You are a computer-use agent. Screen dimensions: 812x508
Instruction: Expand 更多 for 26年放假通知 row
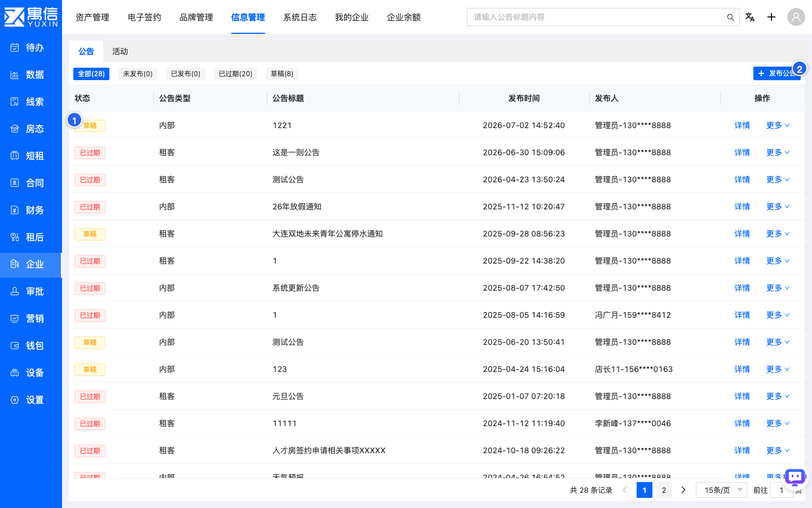click(778, 207)
